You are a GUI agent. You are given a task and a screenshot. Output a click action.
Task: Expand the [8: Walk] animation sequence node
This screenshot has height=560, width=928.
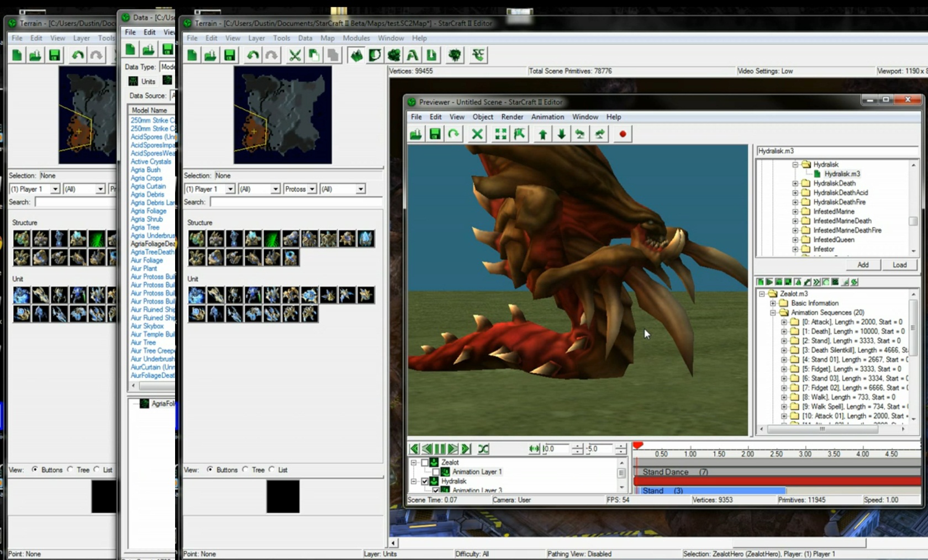784,397
